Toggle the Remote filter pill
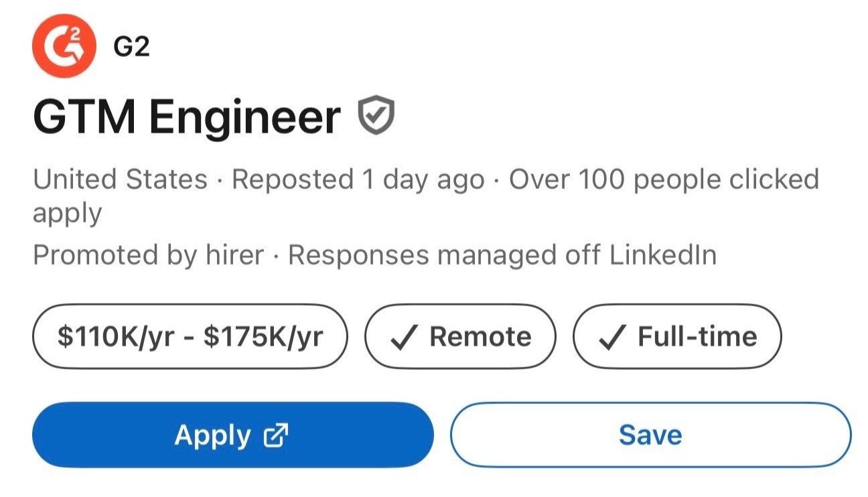868x497 pixels. pos(461,336)
